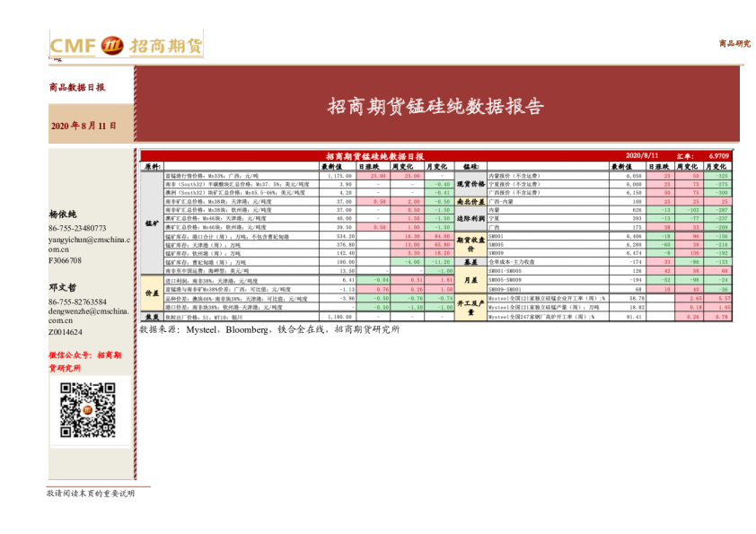Click phone number 86-755-23480773

pos(79,229)
